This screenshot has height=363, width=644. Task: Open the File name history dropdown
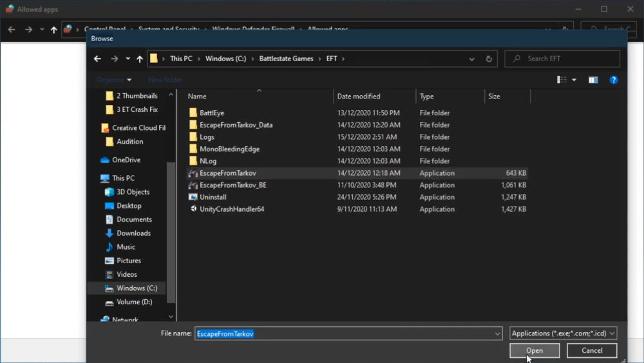point(497,333)
